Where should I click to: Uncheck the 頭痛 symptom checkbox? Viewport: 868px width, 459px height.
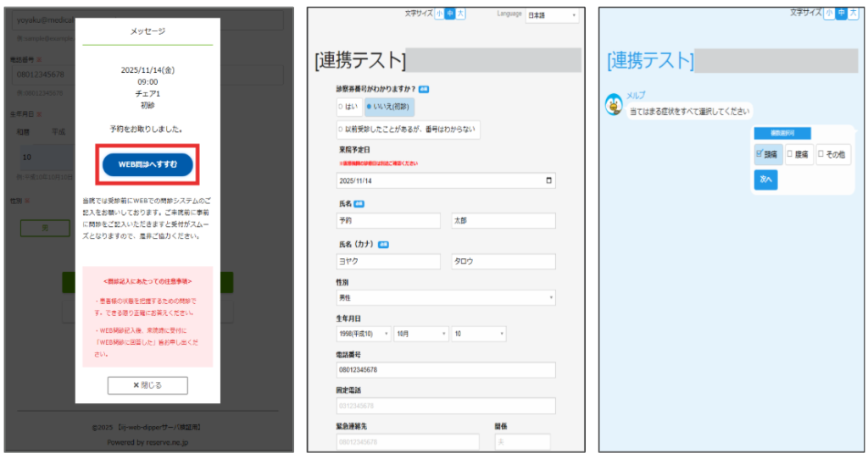pyautogui.click(x=759, y=154)
